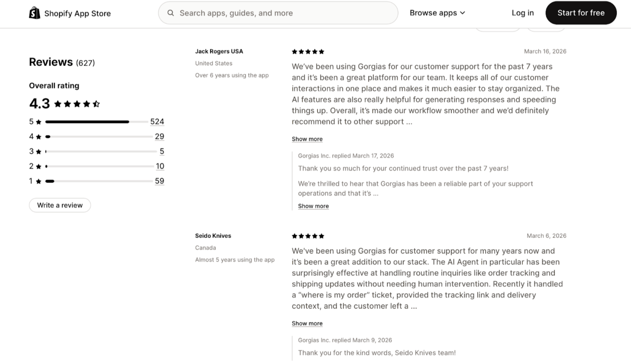This screenshot has width=631, height=364.
Task: Click the Shopify bag logo icon
Action: pos(35,13)
